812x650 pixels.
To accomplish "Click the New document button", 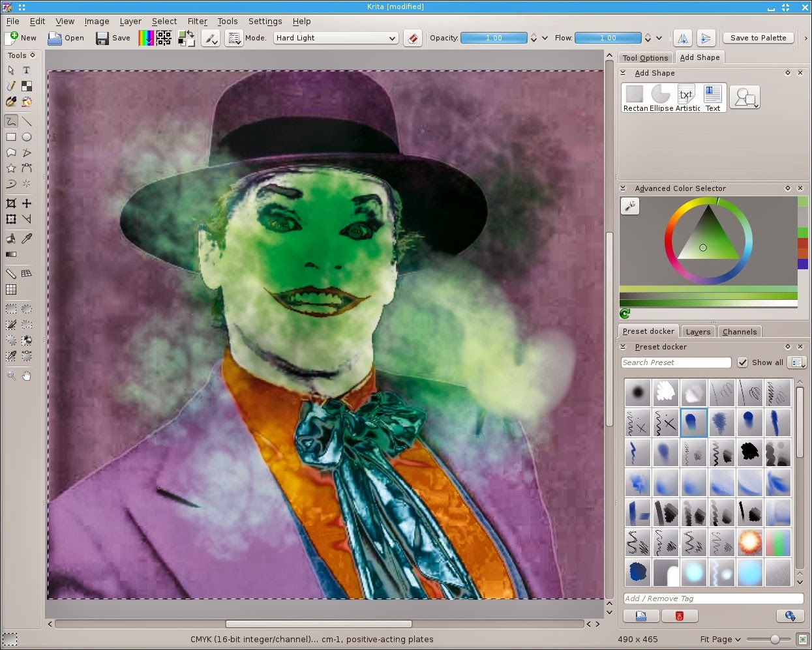I will pos(21,38).
